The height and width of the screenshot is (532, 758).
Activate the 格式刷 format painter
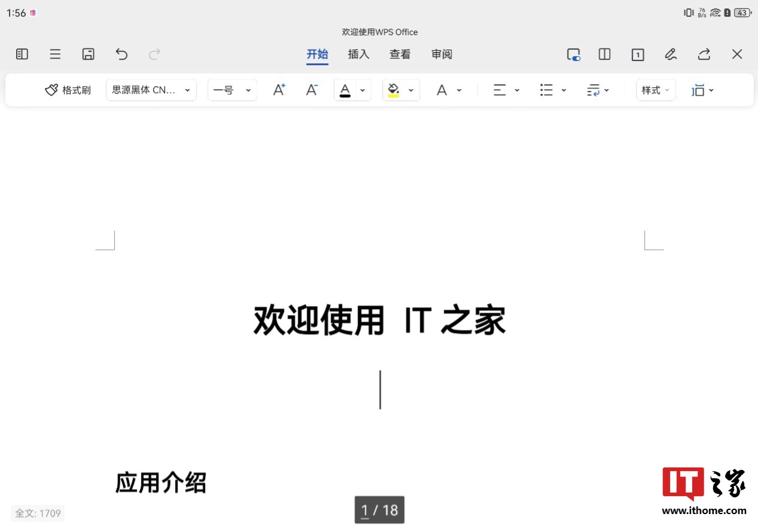pos(68,90)
